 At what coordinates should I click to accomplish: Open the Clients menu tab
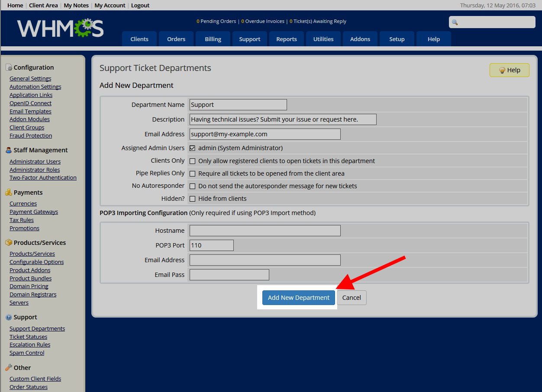[x=139, y=39]
